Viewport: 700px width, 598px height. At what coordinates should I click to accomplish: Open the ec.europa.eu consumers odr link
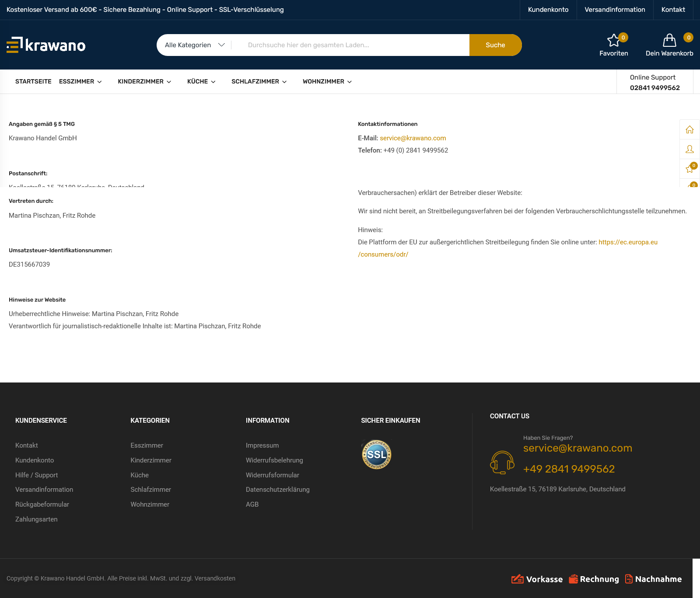click(628, 242)
